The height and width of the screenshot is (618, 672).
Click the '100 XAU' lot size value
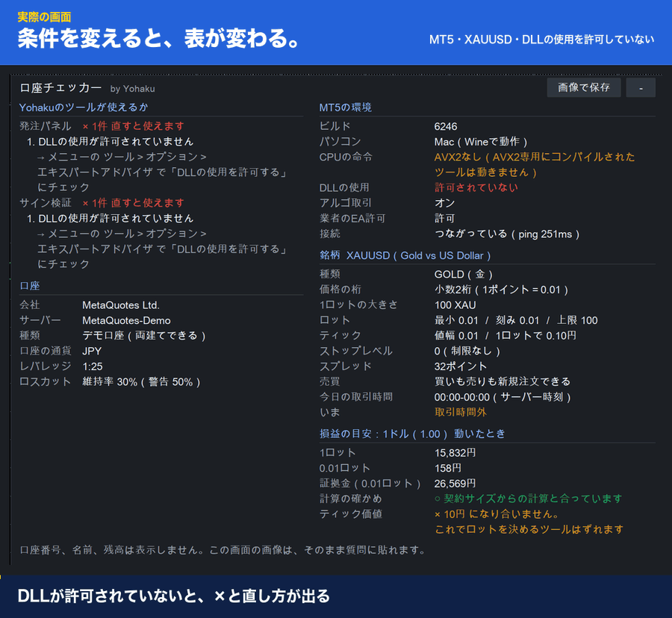pyautogui.click(x=455, y=305)
